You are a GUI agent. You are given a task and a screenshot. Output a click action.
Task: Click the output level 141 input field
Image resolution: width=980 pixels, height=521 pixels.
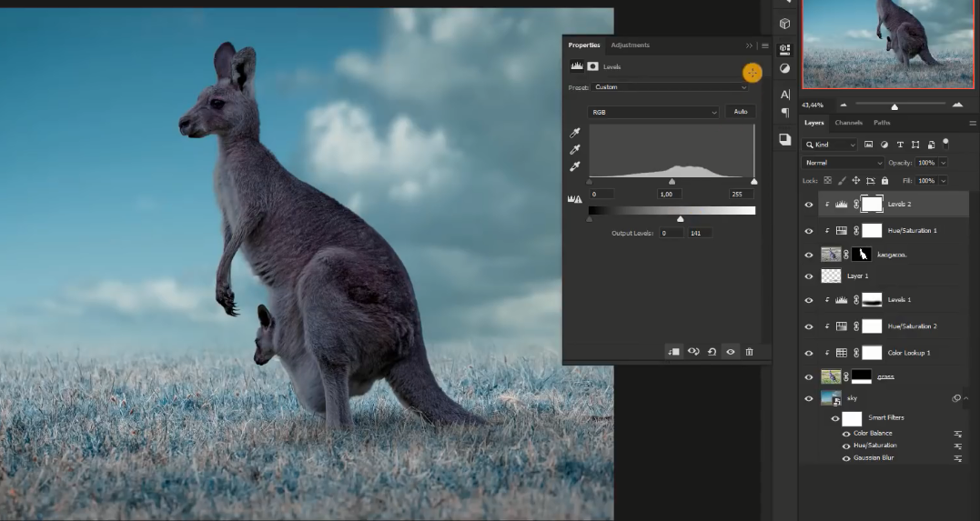point(699,234)
